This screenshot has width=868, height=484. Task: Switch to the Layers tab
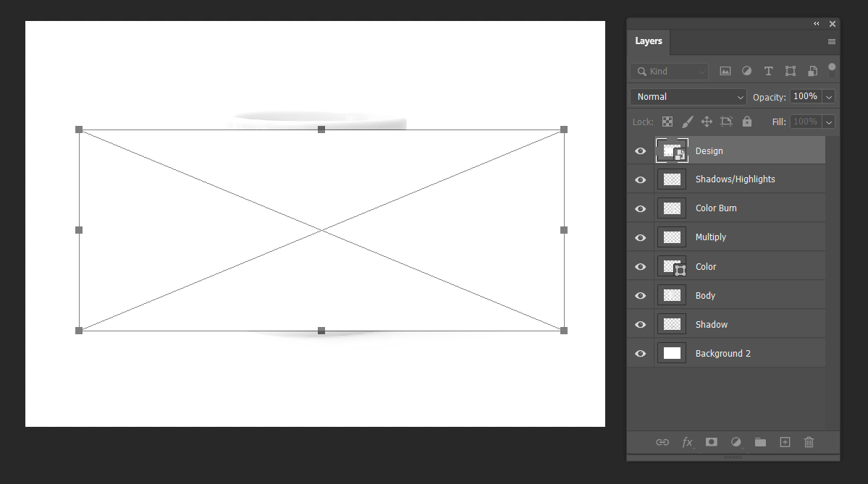coord(648,41)
